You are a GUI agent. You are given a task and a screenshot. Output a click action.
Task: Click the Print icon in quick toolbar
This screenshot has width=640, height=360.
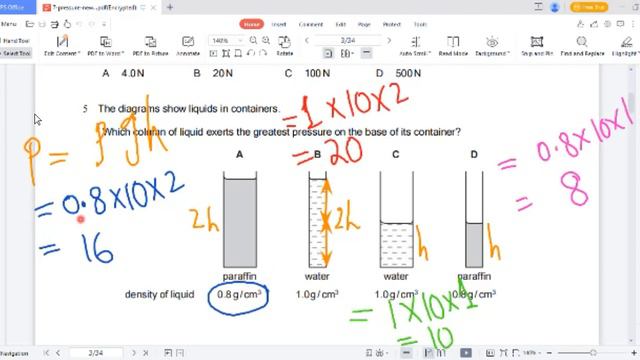click(x=54, y=24)
